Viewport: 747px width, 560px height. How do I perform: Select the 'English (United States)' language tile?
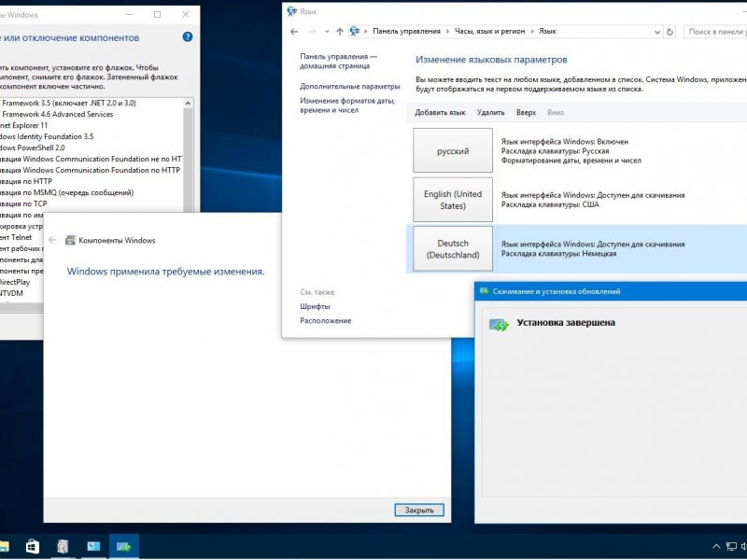pyautogui.click(x=453, y=200)
